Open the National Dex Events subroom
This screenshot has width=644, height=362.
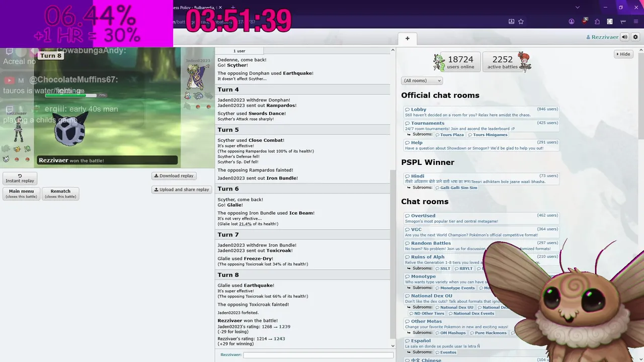point(471,313)
